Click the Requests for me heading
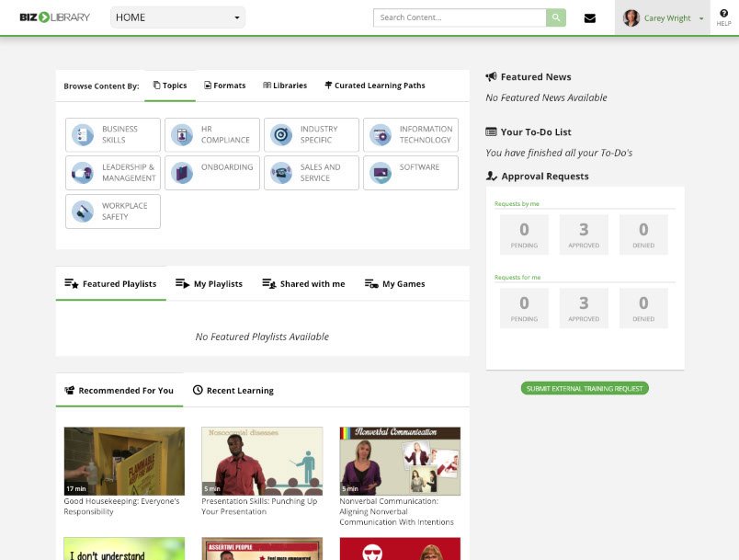 tap(517, 277)
